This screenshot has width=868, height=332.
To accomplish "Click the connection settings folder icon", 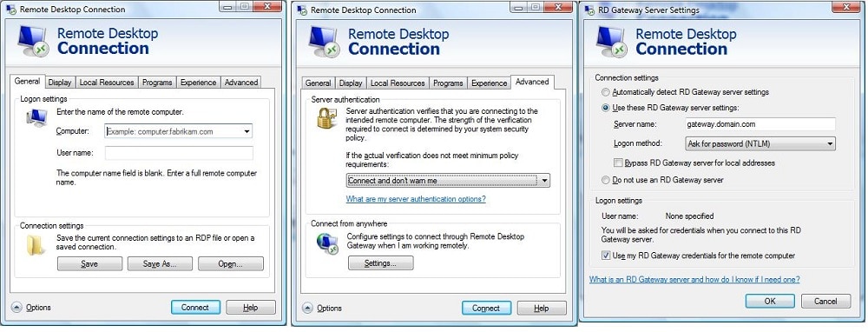I will [x=36, y=244].
